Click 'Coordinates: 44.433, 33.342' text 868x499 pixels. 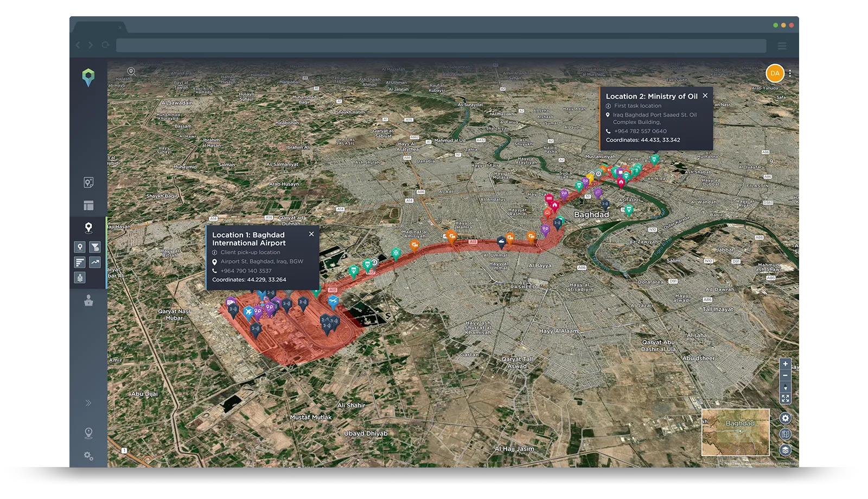click(x=643, y=140)
